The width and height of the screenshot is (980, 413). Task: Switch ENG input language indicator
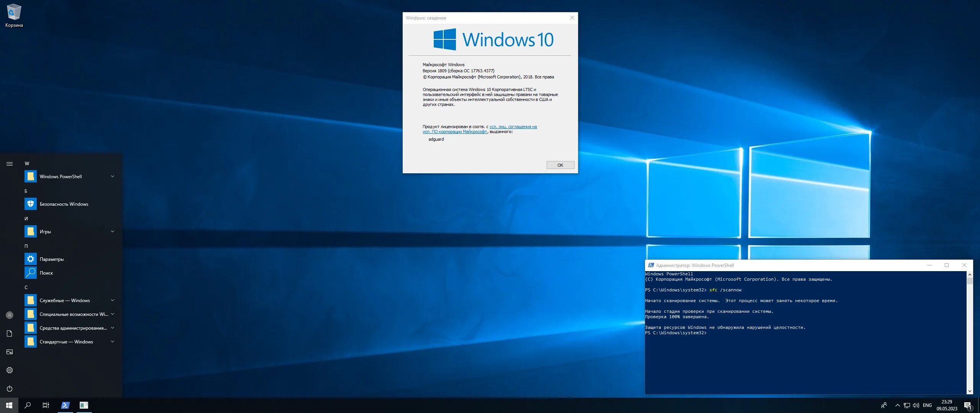point(927,405)
